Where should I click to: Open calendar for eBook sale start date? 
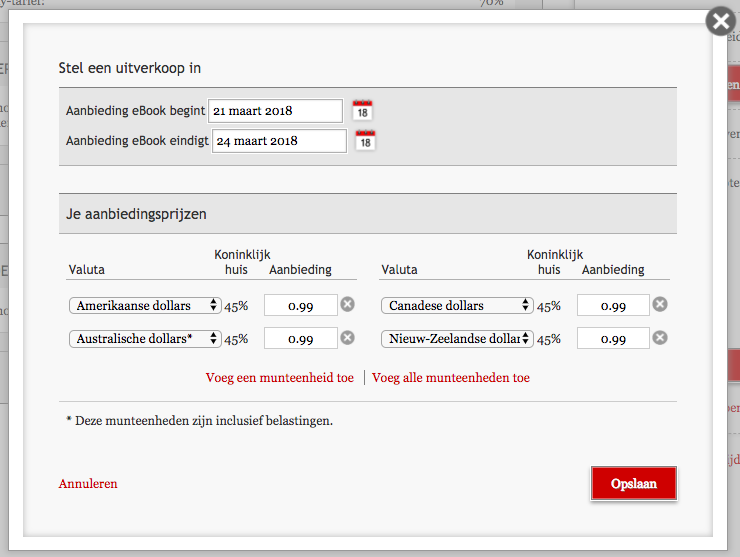coord(362,110)
